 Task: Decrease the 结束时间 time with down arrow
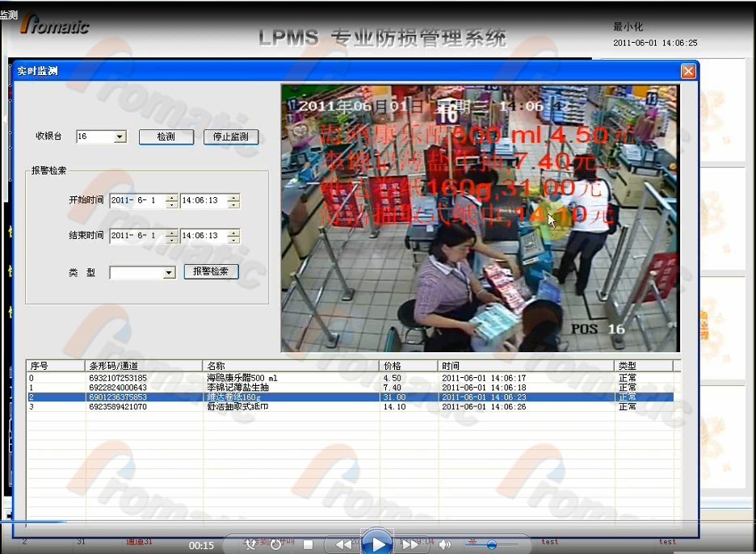(233, 240)
